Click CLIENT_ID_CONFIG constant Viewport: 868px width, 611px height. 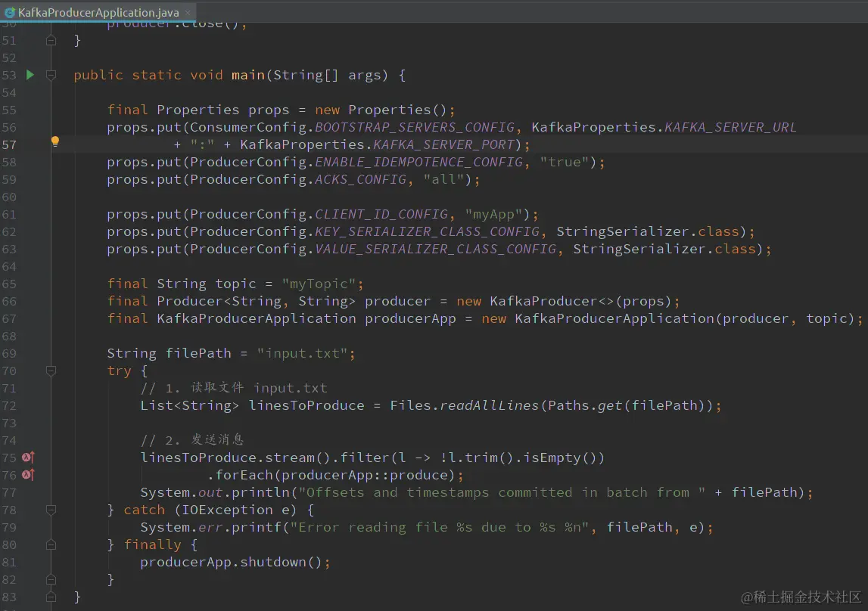[x=381, y=214]
